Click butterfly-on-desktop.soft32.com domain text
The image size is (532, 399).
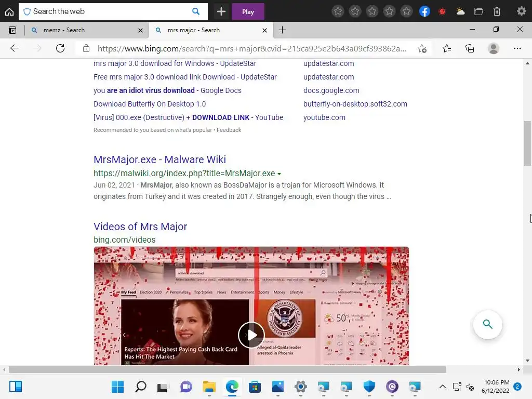click(355, 104)
